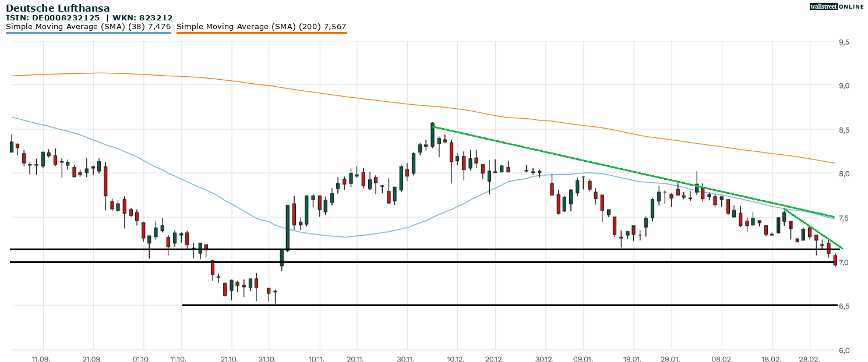Click the 9,5 price axis label
Image resolution: width=868 pixels, height=362 pixels.
point(844,42)
